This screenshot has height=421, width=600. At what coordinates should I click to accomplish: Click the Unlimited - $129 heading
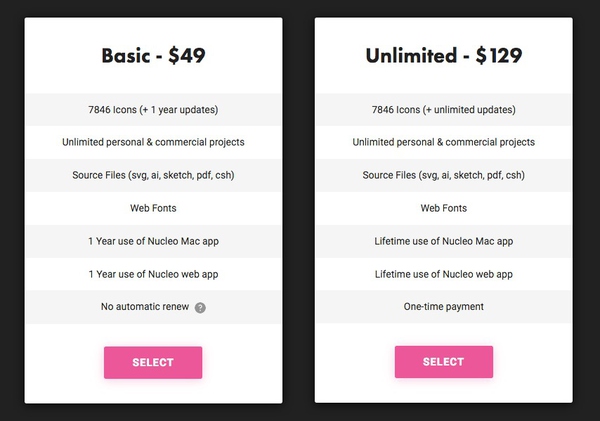444,55
